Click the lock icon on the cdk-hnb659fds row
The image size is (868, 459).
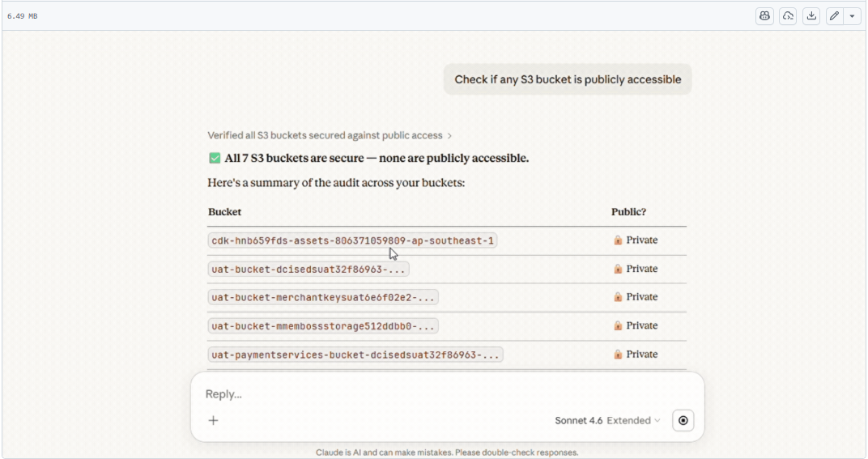tap(618, 240)
